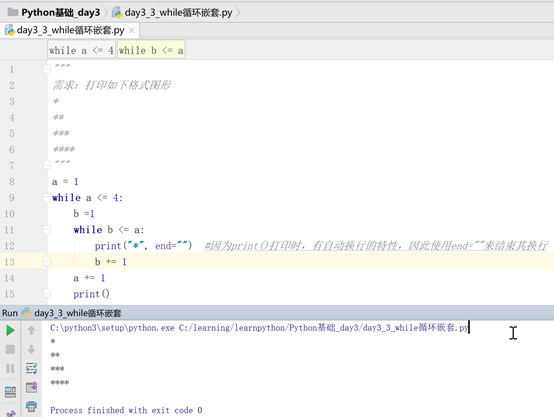554x417 pixels.
Task: Click the restore layout icon in Run panel
Action: coord(10,392)
